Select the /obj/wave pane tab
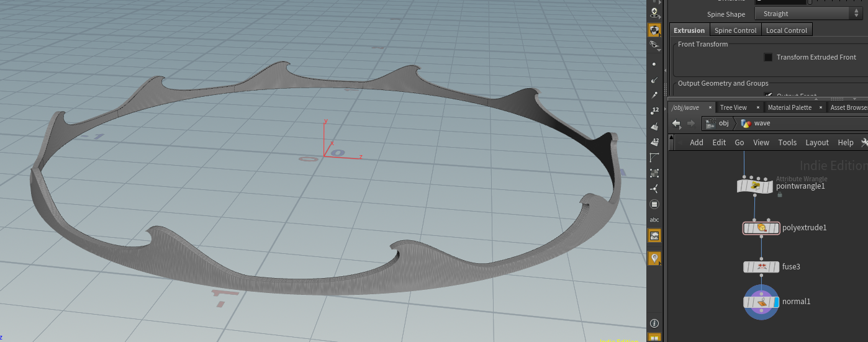This screenshot has width=868, height=342. (685, 107)
